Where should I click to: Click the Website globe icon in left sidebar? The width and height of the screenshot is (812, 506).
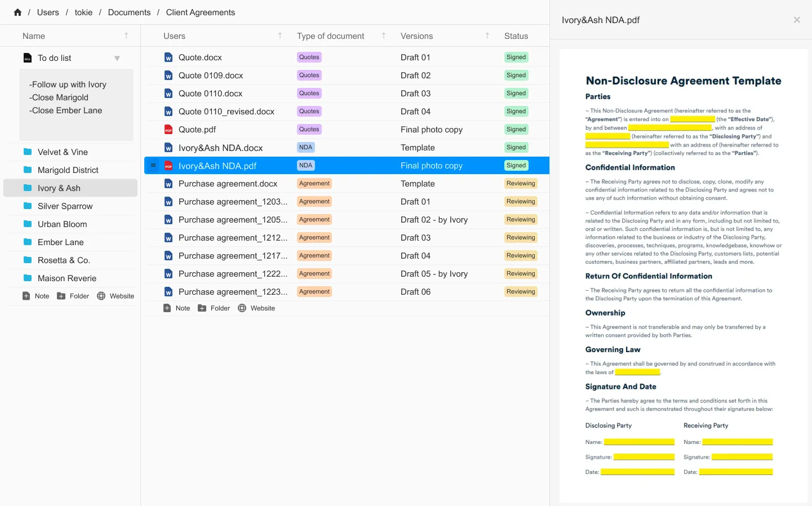click(101, 296)
